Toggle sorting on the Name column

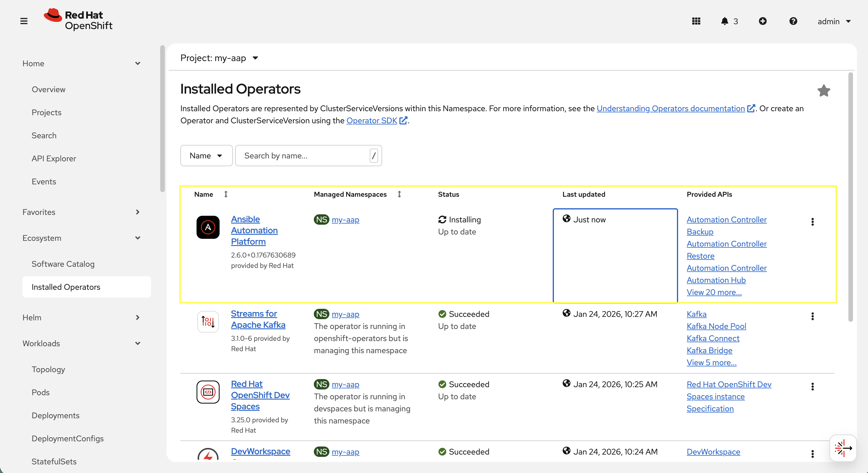tap(226, 194)
